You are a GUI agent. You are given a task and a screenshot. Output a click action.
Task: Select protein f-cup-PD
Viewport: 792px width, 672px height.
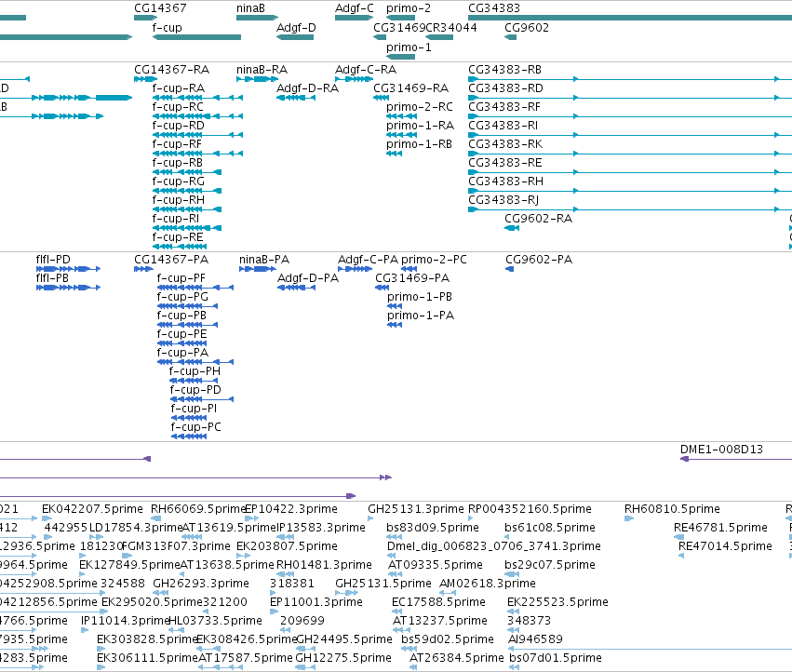[x=195, y=390]
